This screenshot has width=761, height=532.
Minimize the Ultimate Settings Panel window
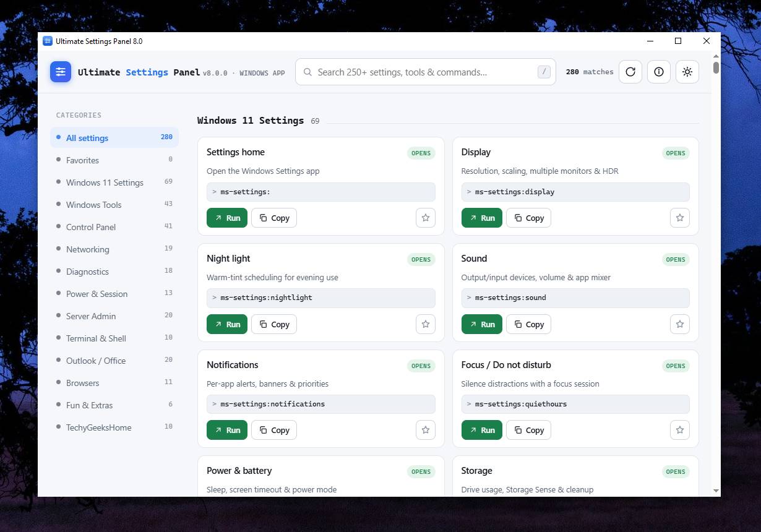click(x=650, y=41)
